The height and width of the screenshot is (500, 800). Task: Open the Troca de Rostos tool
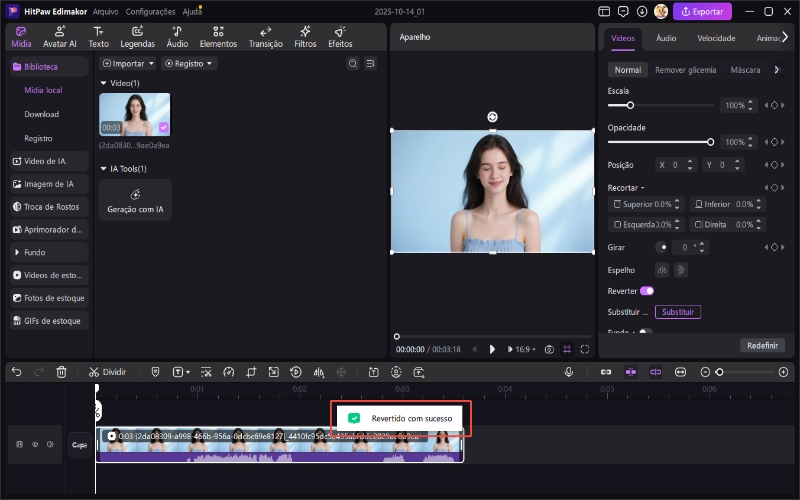click(x=50, y=207)
